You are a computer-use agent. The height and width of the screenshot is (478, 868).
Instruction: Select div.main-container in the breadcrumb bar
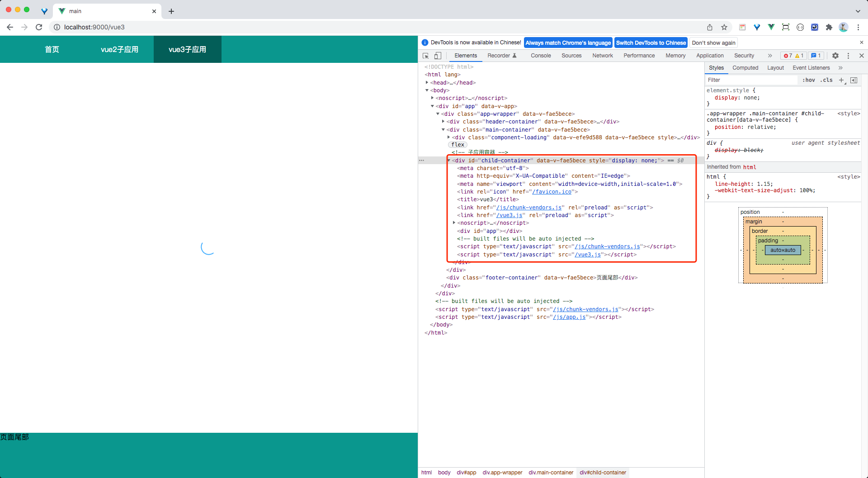pos(551,473)
